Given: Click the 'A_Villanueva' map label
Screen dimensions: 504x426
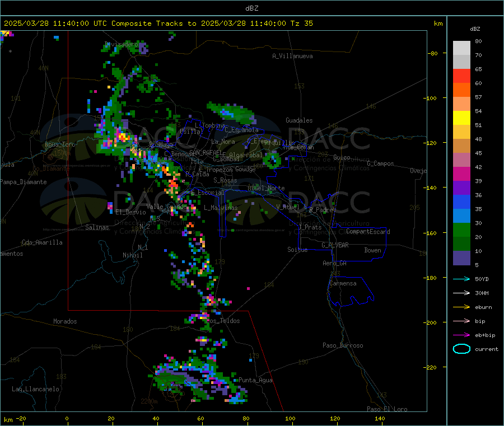Looking at the screenshot, I should click(292, 56).
